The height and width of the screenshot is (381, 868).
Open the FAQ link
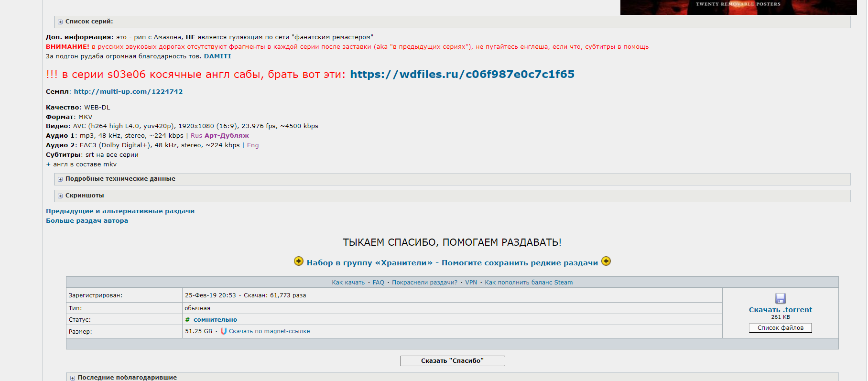click(379, 283)
